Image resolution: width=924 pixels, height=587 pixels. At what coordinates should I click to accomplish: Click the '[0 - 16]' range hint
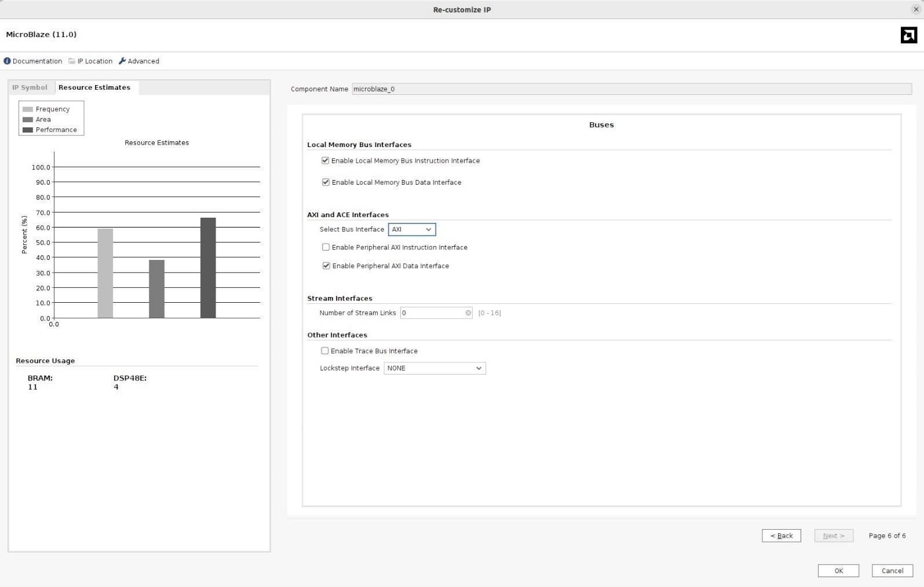pos(490,313)
